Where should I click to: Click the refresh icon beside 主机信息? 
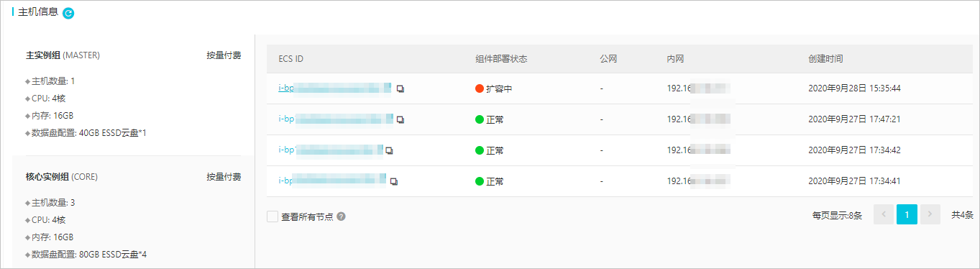click(x=68, y=13)
